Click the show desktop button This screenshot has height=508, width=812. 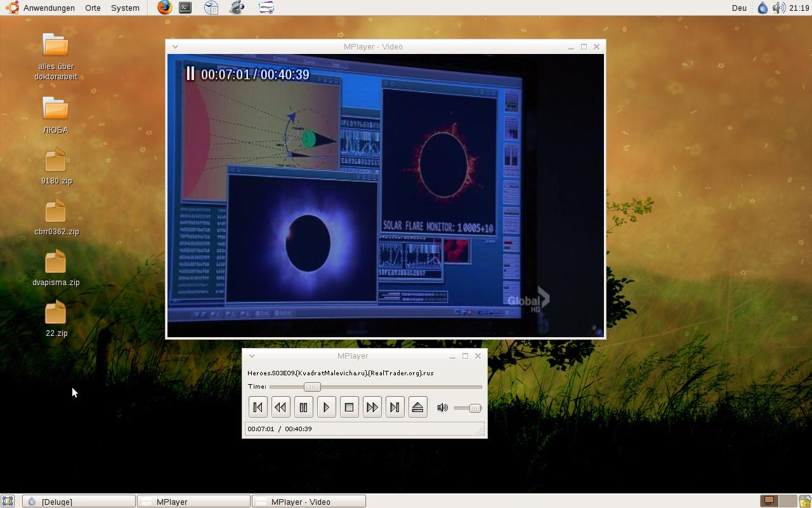(8, 502)
